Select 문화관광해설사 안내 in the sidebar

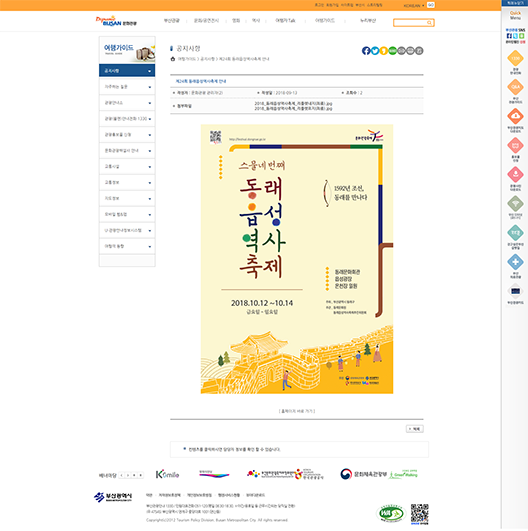coord(127,151)
